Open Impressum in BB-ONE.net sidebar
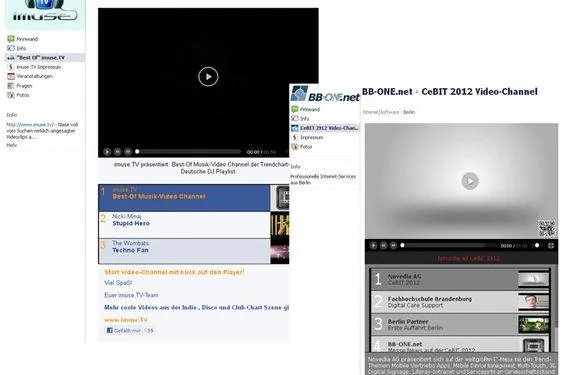 [307, 137]
